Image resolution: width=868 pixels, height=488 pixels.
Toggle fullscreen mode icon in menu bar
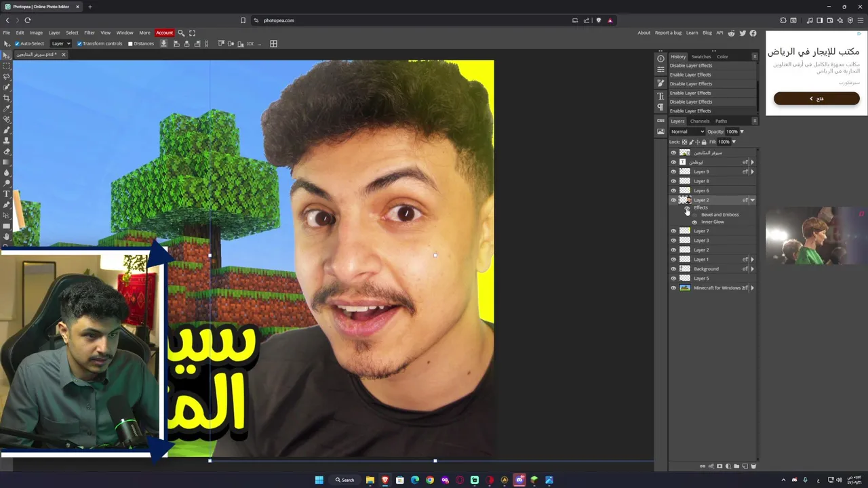[192, 33]
